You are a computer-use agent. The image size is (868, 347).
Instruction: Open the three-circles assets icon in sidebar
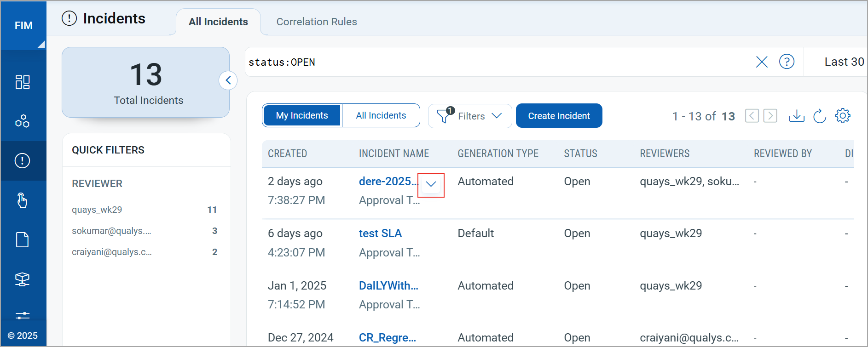tap(23, 121)
